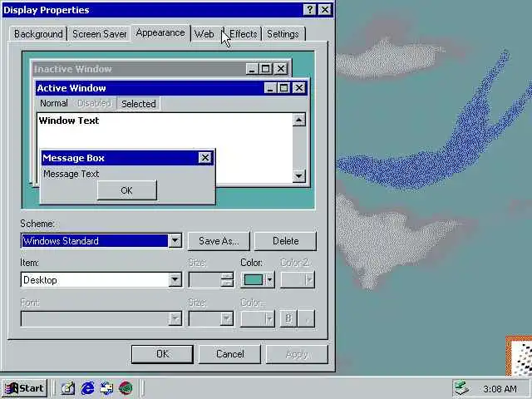Click the Active Window maximize button preview
Image resolution: width=532 pixels, height=399 pixels.
click(x=283, y=88)
